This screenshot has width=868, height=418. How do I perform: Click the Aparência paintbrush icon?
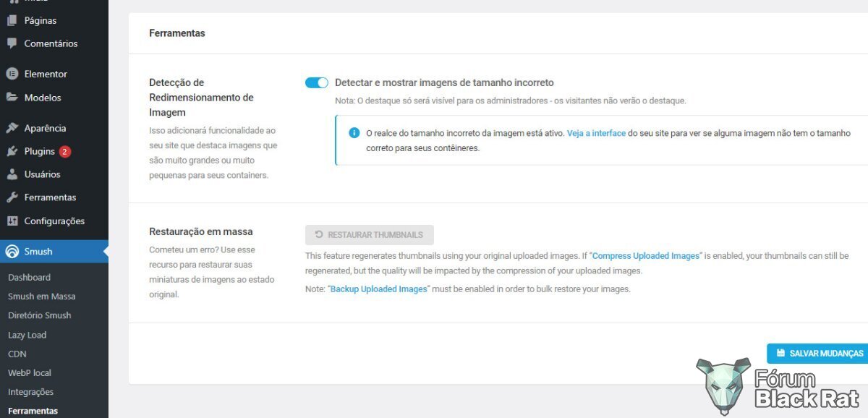12,128
